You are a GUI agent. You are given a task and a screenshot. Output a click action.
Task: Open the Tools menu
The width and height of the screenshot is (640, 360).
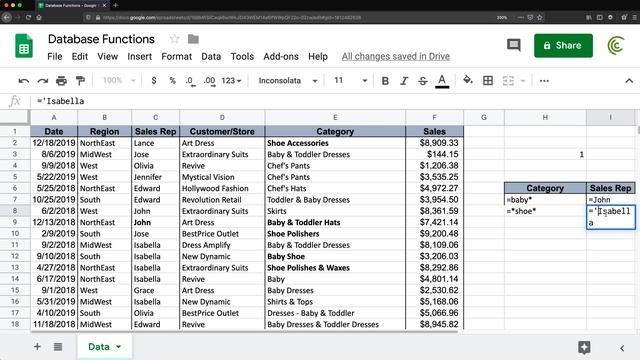click(242, 56)
